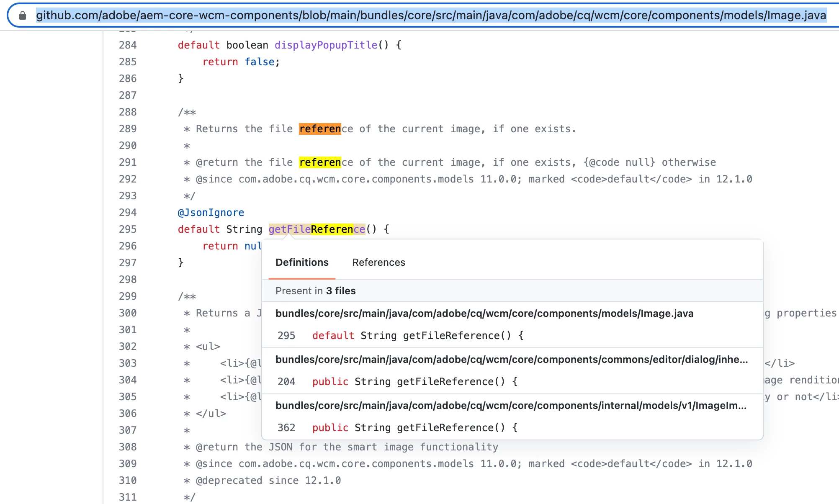Viewport: 839px width, 504px height.
Task: Open the commons/editor/dialog definition file path
Action: (511, 360)
